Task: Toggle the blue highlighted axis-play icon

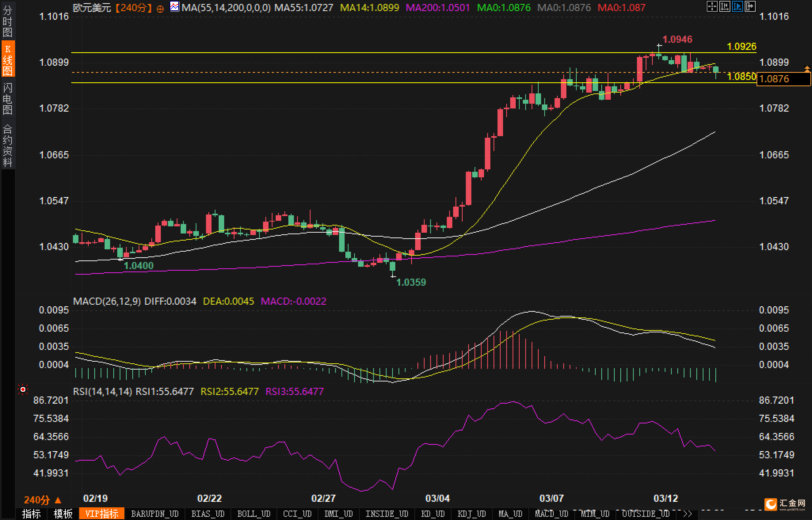Action: pos(738,6)
